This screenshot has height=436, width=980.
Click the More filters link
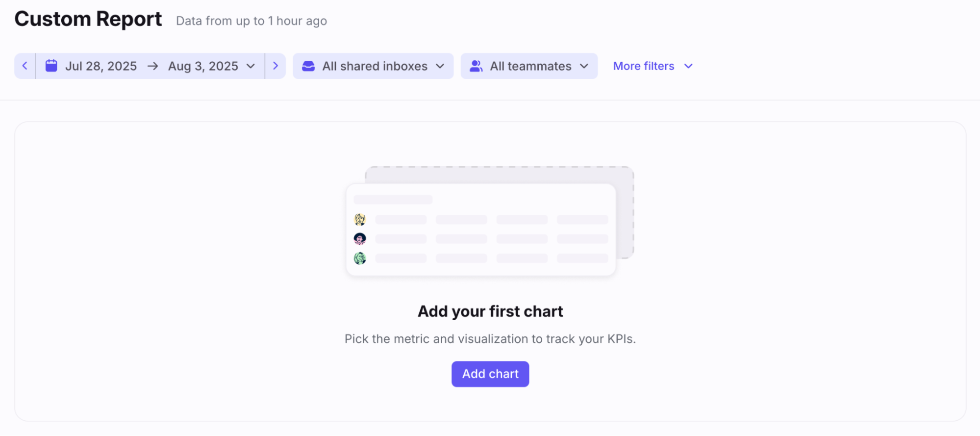[644, 66]
